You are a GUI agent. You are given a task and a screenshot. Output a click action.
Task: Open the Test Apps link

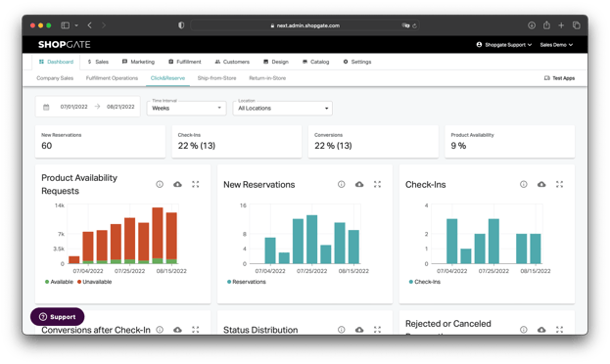(x=559, y=78)
